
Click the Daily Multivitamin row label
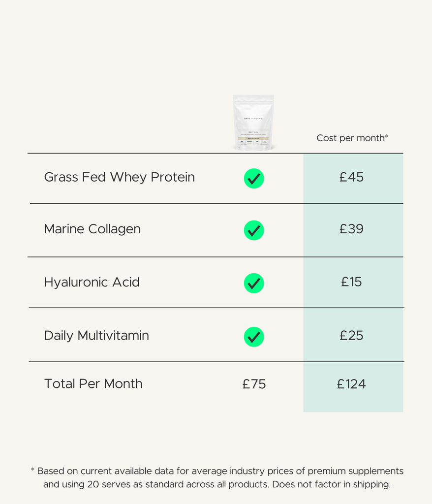point(96,336)
